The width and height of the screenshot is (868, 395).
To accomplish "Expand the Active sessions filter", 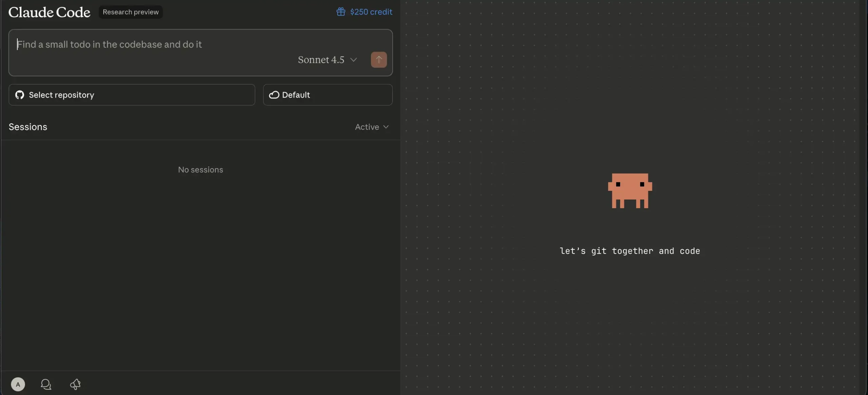I will point(367,127).
